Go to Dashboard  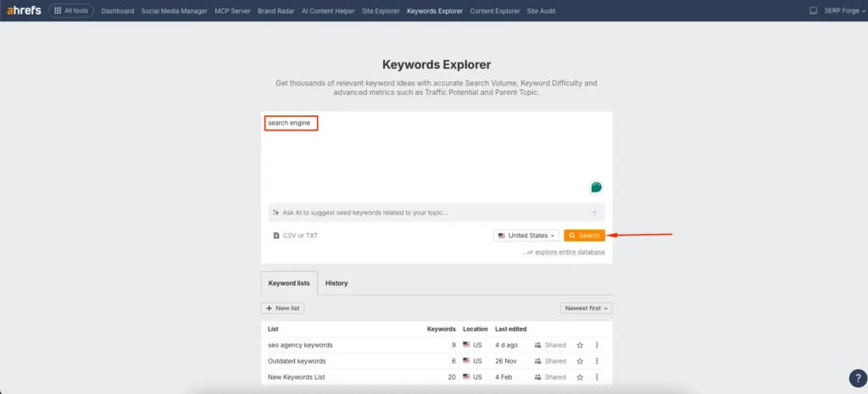117,11
